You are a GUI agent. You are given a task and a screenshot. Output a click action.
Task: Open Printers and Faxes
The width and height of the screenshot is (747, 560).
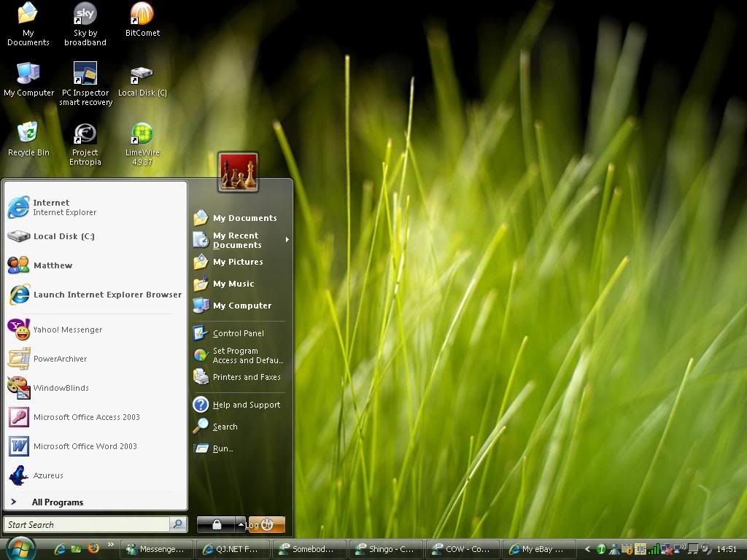(x=241, y=377)
